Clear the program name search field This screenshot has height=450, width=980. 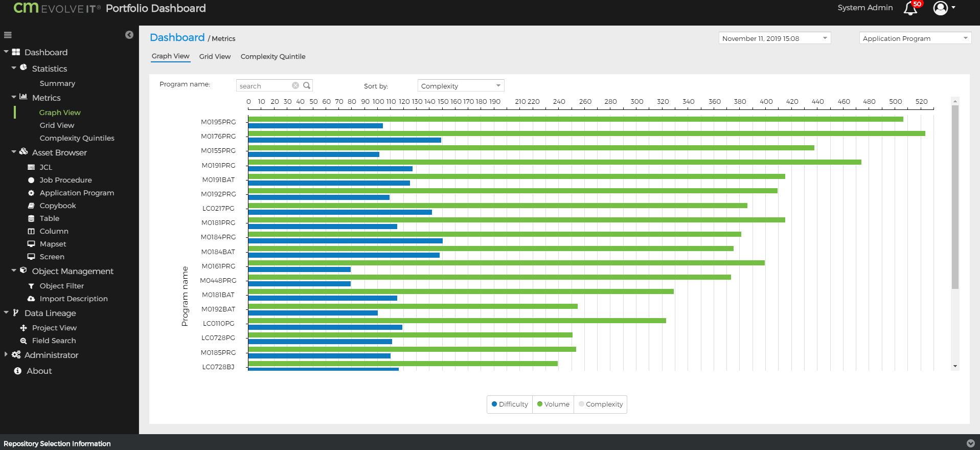pyautogui.click(x=295, y=85)
